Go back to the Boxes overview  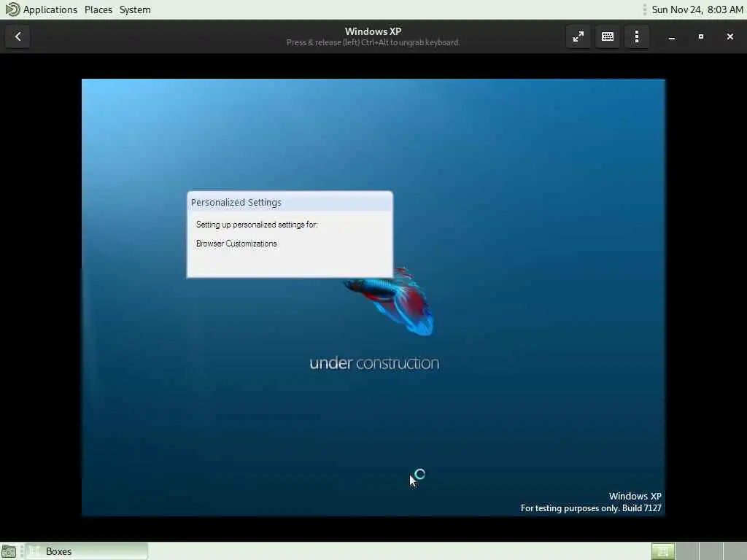[x=18, y=36]
